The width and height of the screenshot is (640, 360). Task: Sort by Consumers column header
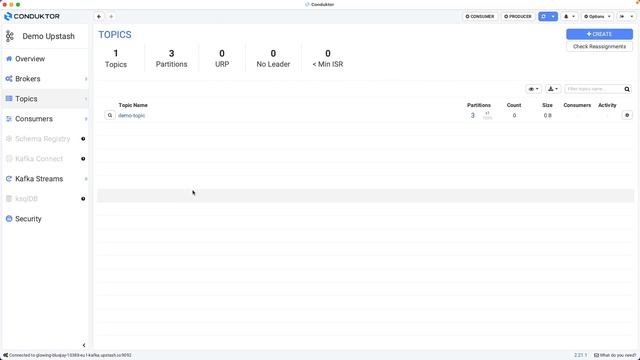click(577, 105)
